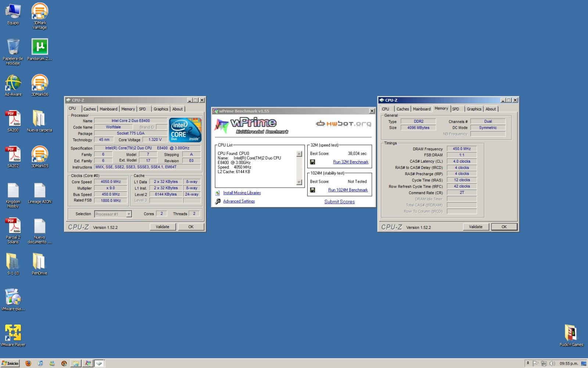Launch the Ad-Aware desktop shortcut
Viewport: 588px width, 368px height.
[x=13, y=85]
